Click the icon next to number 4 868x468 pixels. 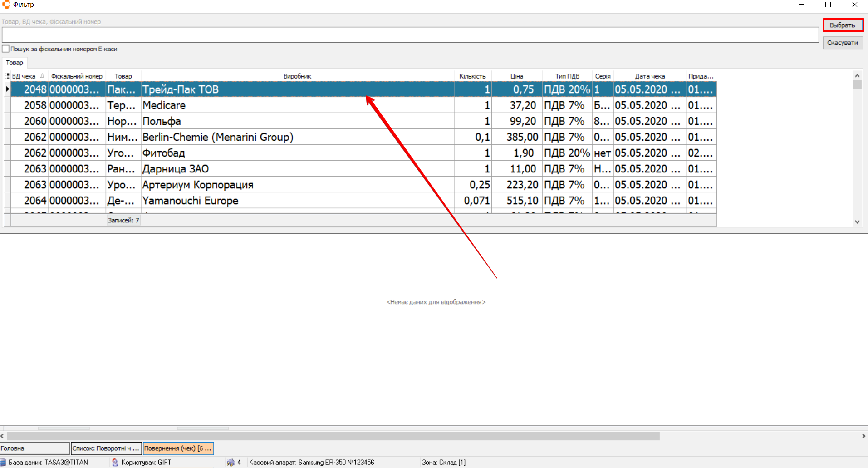click(230, 462)
